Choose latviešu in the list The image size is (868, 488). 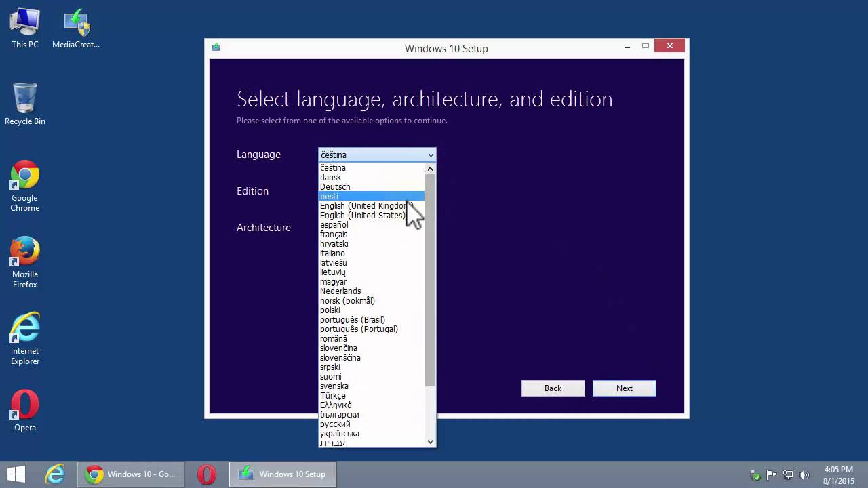pyautogui.click(x=372, y=262)
